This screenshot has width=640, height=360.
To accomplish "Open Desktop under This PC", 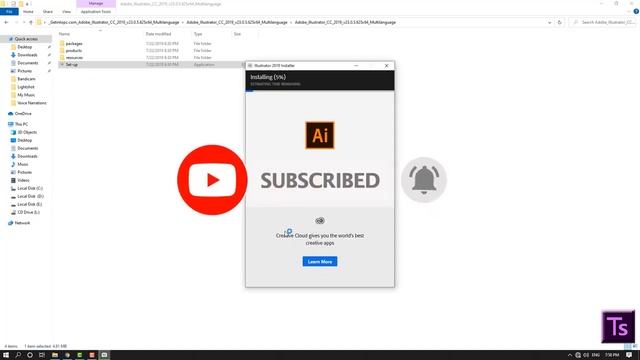I will point(24,140).
